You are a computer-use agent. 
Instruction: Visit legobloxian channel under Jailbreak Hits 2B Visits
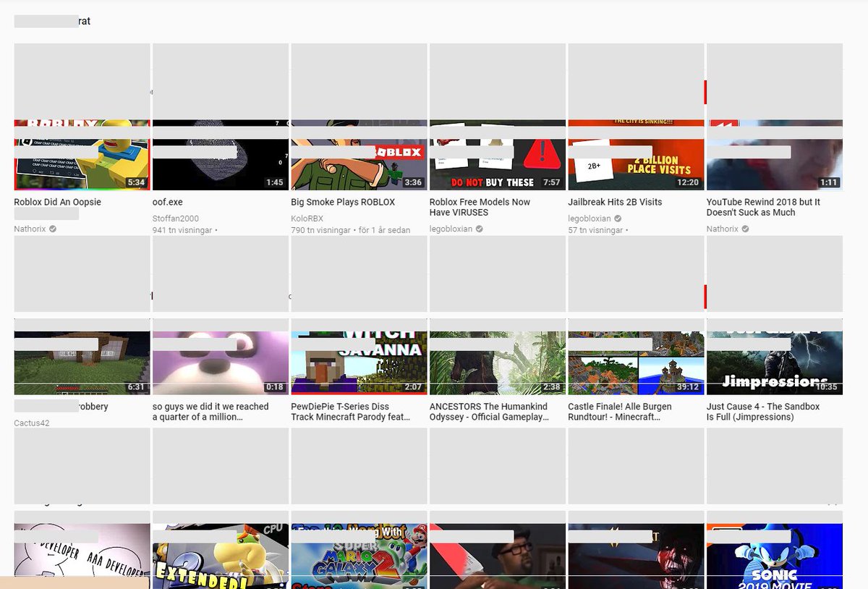click(x=590, y=219)
